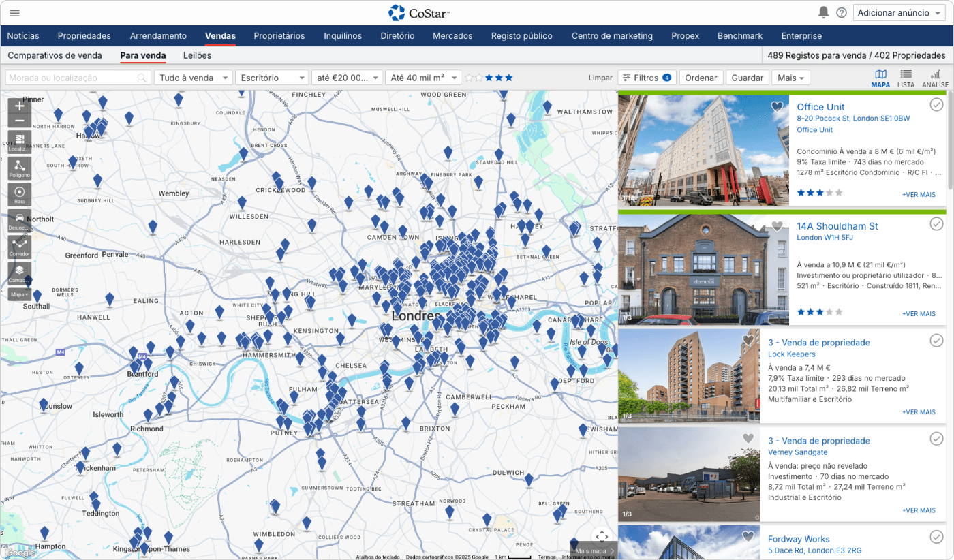Open the Análise view
This screenshot has height=560, width=954.
(935, 78)
